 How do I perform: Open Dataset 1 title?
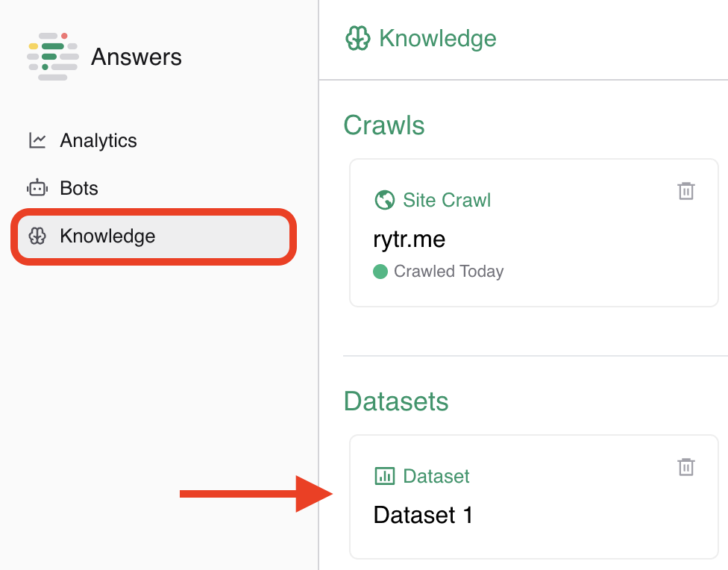point(423,515)
